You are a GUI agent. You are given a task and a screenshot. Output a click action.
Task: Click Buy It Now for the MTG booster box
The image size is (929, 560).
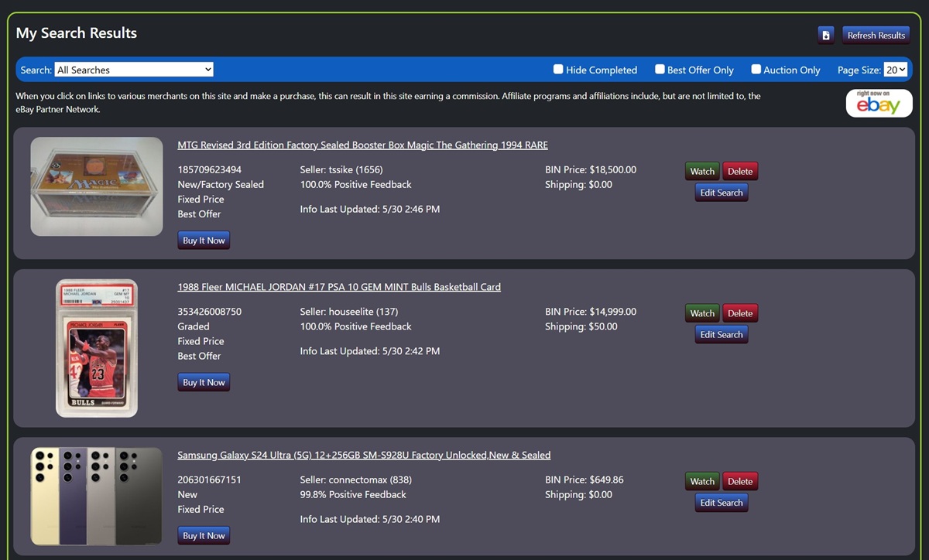pos(204,241)
